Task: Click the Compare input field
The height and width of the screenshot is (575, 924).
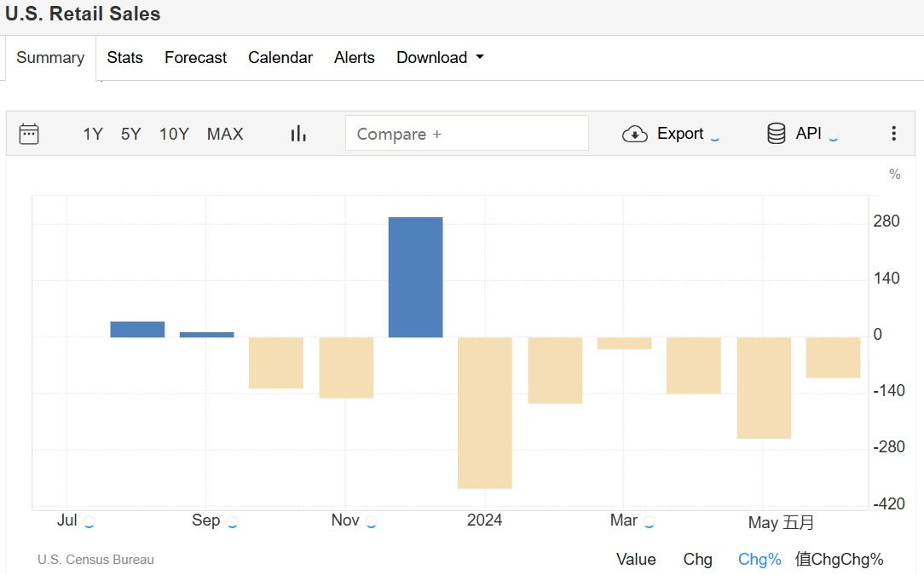Action: 466,134
